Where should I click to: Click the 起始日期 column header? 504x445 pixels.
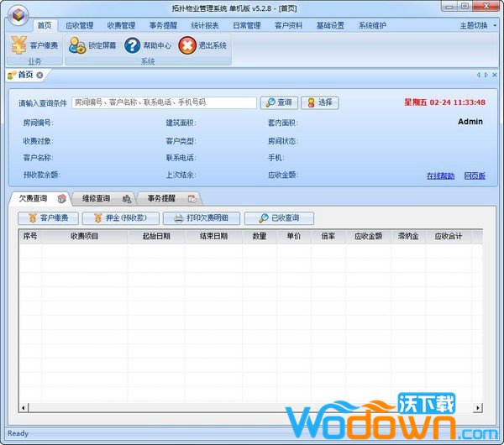[156, 236]
